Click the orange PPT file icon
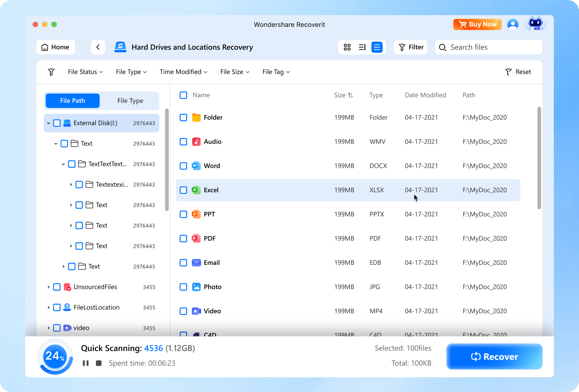579x392 pixels. [x=196, y=214]
